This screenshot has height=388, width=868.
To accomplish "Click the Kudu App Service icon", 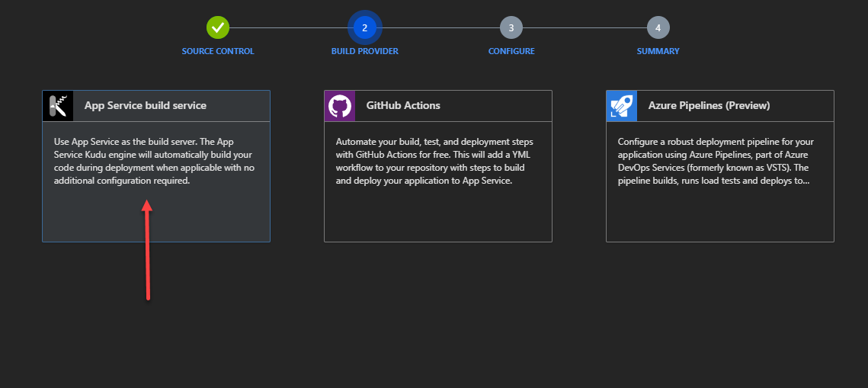I will [x=57, y=106].
